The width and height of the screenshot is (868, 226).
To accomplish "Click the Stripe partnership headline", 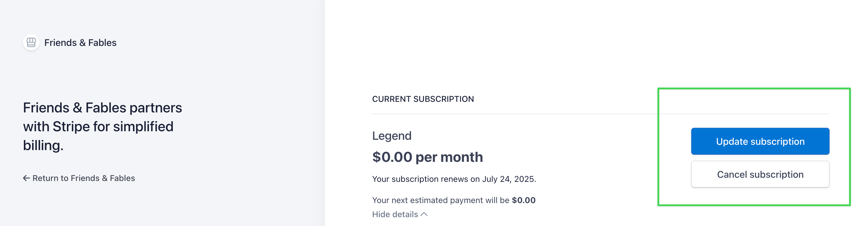I will pos(102,127).
